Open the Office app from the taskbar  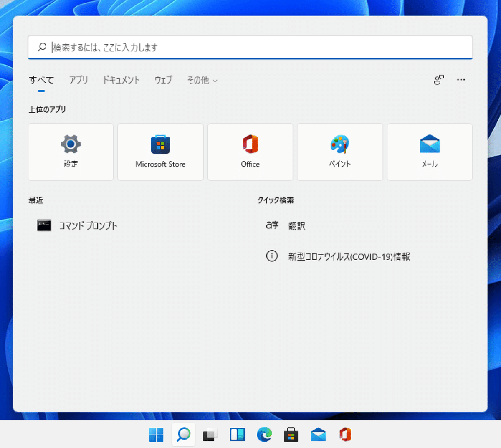pos(345,434)
